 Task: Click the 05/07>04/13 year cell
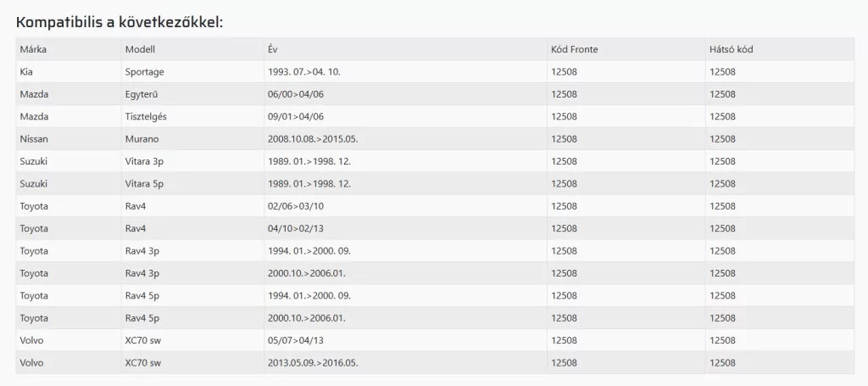[295, 340]
